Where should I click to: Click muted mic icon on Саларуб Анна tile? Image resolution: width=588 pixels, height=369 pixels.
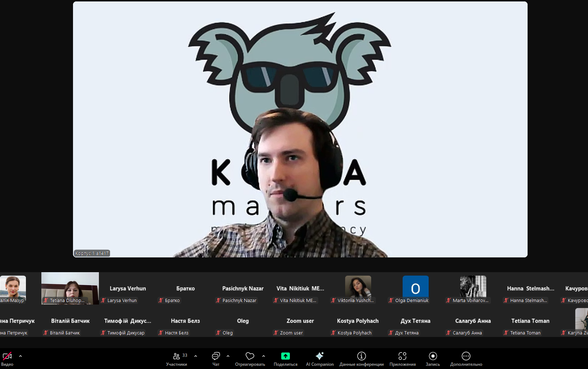(448, 333)
